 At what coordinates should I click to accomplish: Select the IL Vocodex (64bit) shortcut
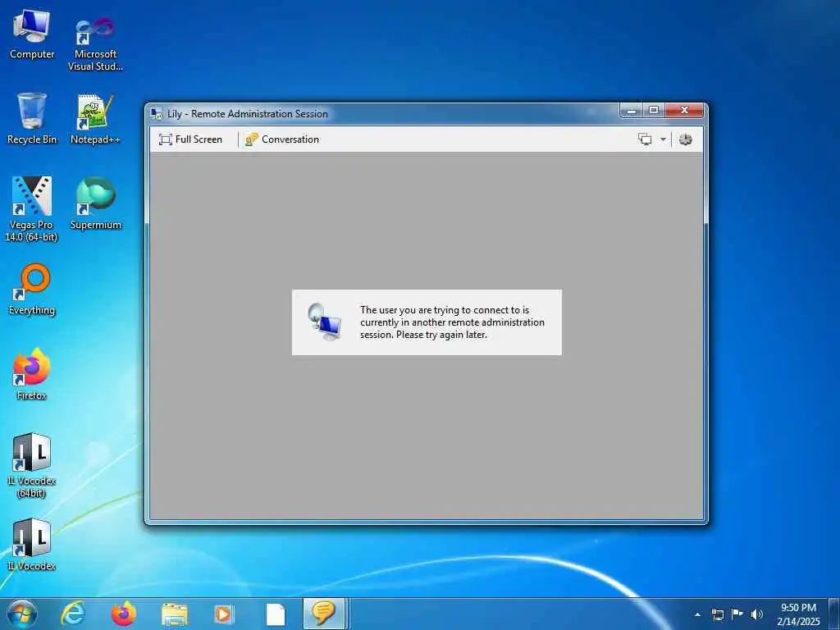point(32,466)
